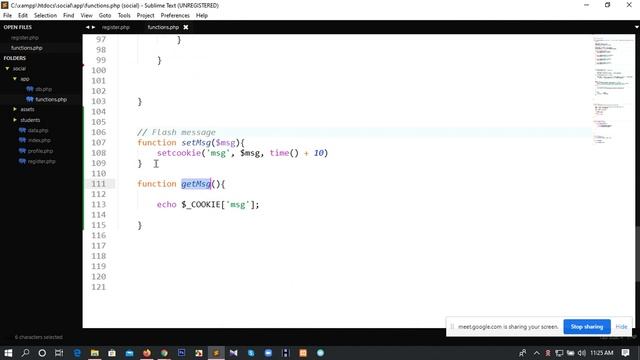640x360 pixels.
Task: Open Task View from taskbar
Action: [x=59, y=353]
